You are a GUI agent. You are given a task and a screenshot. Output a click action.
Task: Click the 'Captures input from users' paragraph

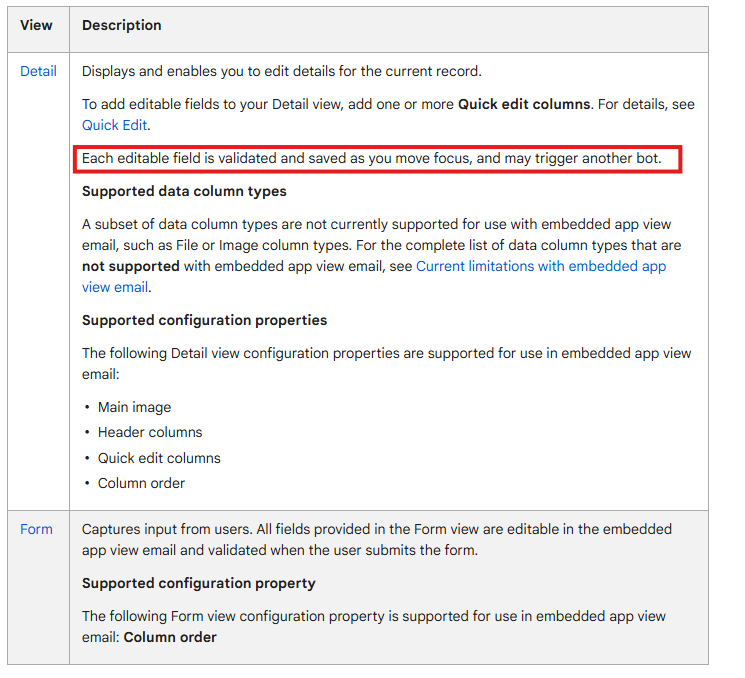[377, 540]
